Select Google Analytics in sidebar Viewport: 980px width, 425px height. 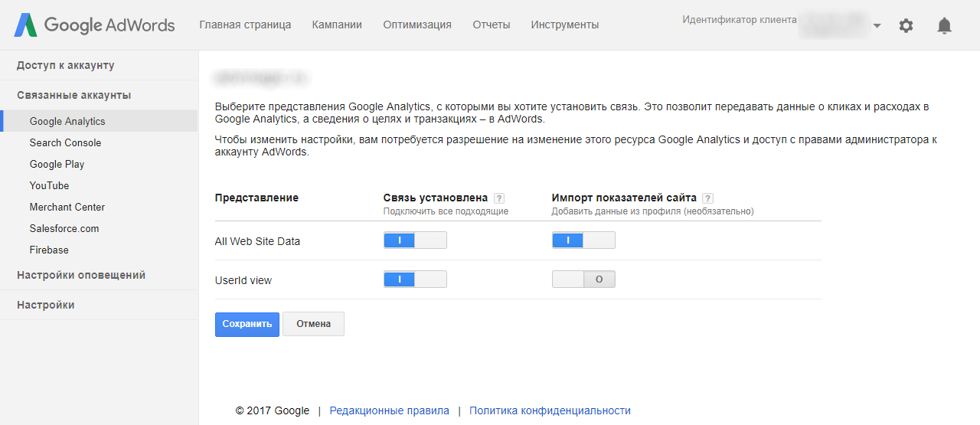click(x=99, y=121)
